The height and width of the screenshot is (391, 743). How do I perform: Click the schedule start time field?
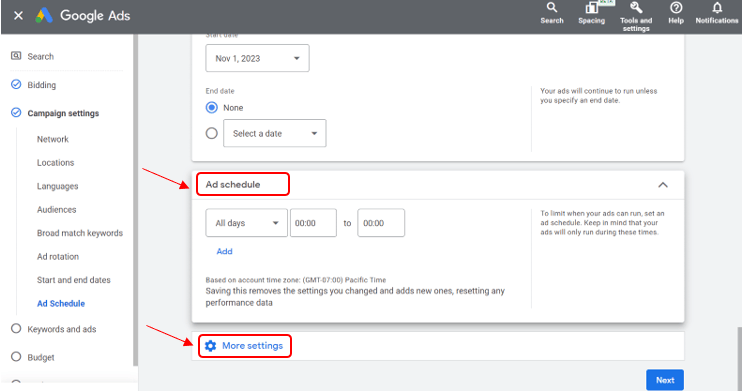313,223
